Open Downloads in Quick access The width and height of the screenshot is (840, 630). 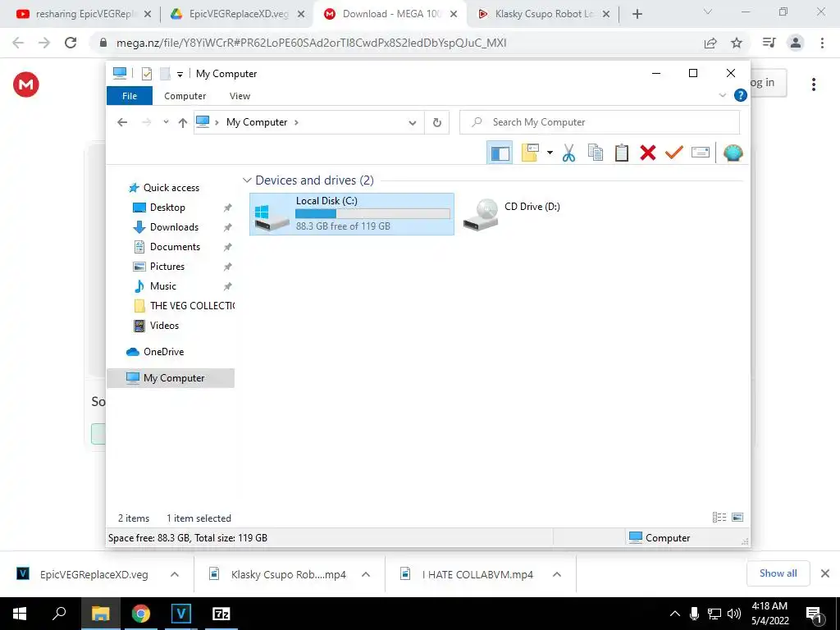(174, 227)
